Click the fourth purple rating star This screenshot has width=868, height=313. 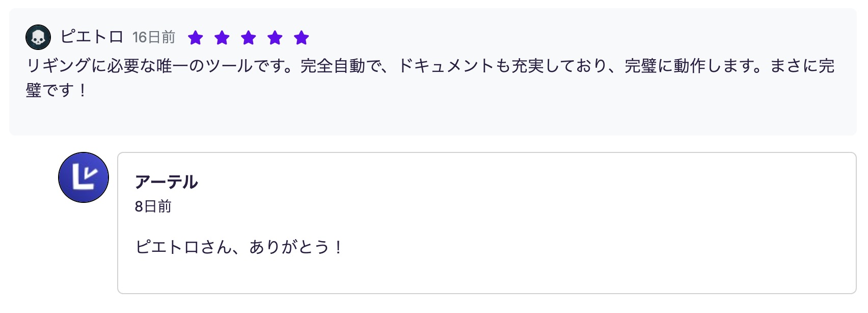(x=275, y=38)
